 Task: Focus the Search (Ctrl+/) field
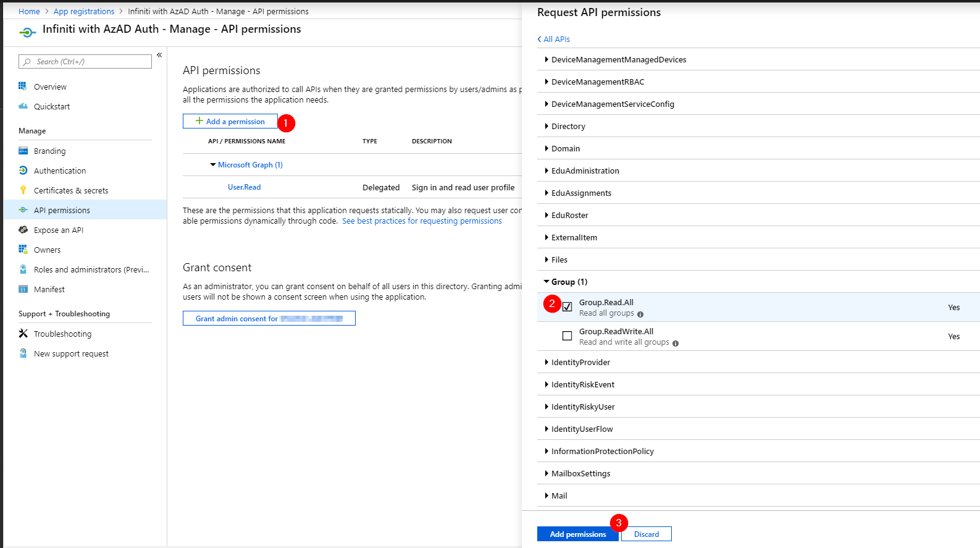85,62
